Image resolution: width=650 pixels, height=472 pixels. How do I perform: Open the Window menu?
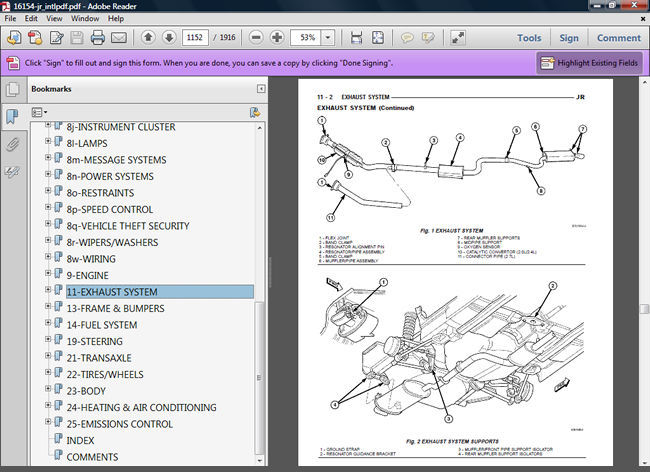(x=85, y=19)
